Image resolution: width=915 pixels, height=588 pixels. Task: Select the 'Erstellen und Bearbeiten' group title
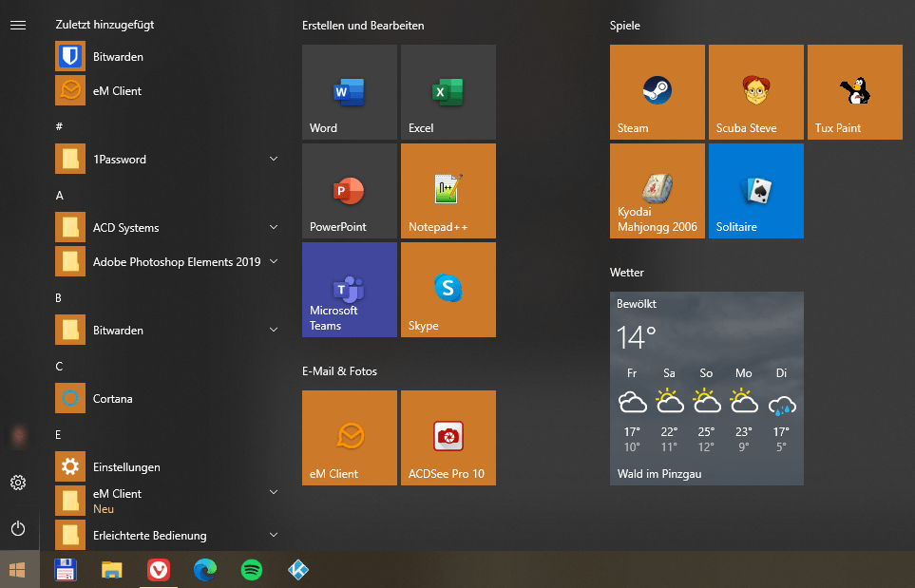[x=363, y=26]
